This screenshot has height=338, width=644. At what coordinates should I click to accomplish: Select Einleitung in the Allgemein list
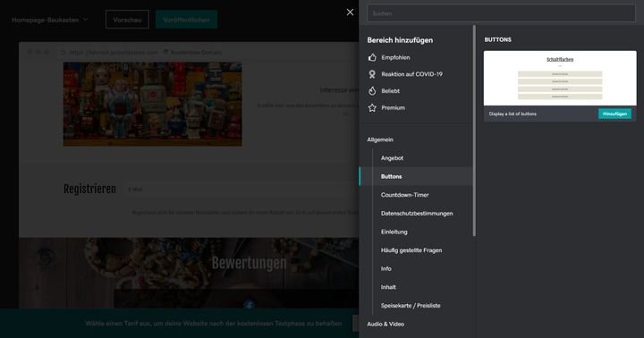tap(394, 232)
